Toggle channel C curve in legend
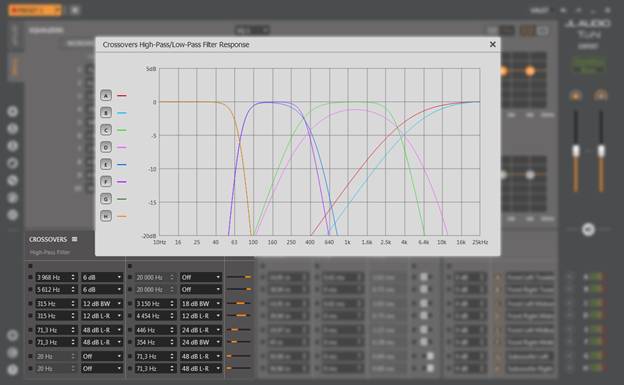The width and height of the screenshot is (624, 385). 105,130
